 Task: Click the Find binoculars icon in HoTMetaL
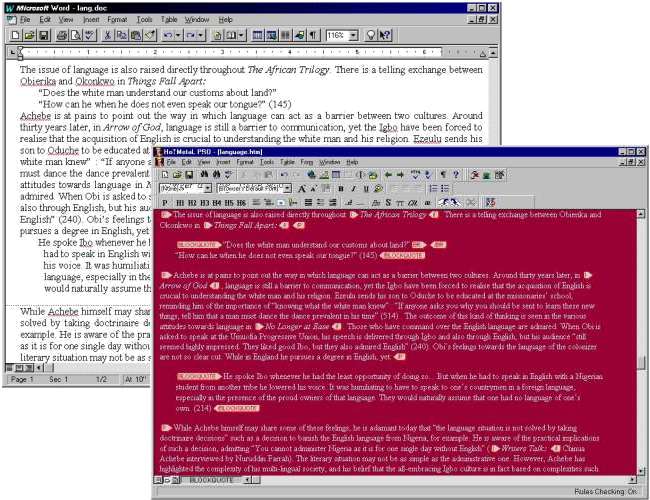(x=204, y=175)
